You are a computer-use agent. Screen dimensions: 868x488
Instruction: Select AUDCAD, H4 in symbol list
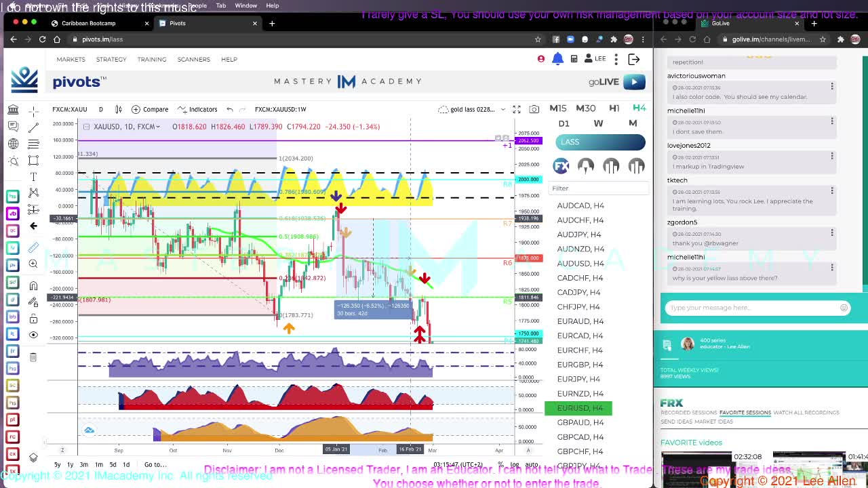(580, 205)
